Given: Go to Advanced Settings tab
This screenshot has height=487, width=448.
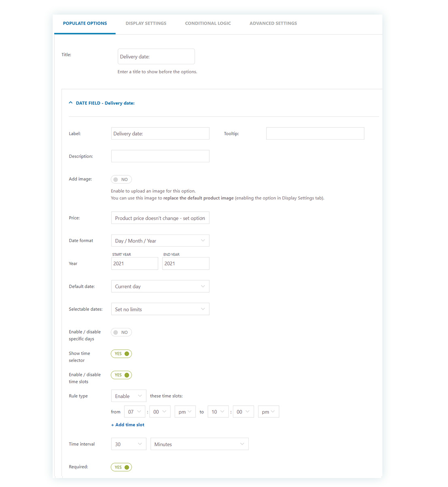Looking at the screenshot, I should coord(273,23).
